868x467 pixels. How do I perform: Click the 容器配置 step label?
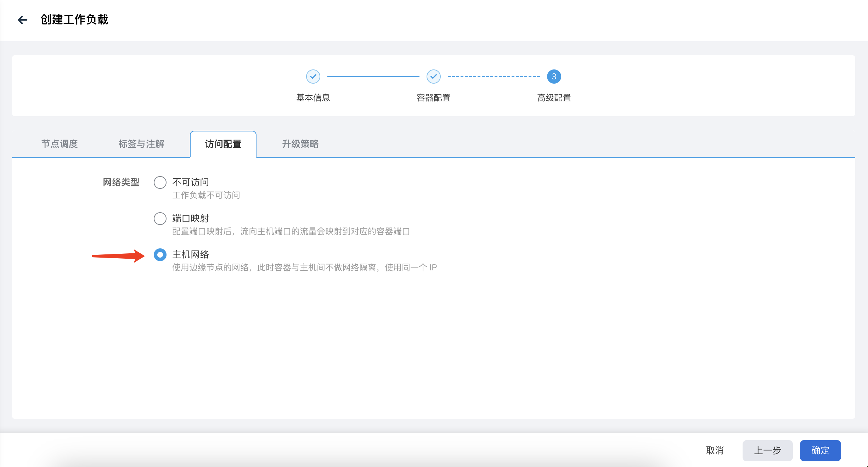(433, 98)
